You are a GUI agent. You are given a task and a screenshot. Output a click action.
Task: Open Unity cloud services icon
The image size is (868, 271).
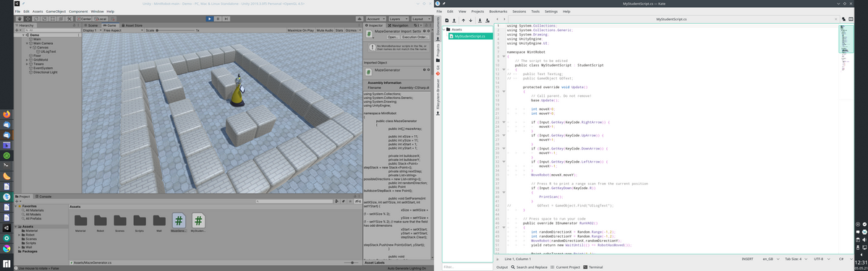[360, 19]
